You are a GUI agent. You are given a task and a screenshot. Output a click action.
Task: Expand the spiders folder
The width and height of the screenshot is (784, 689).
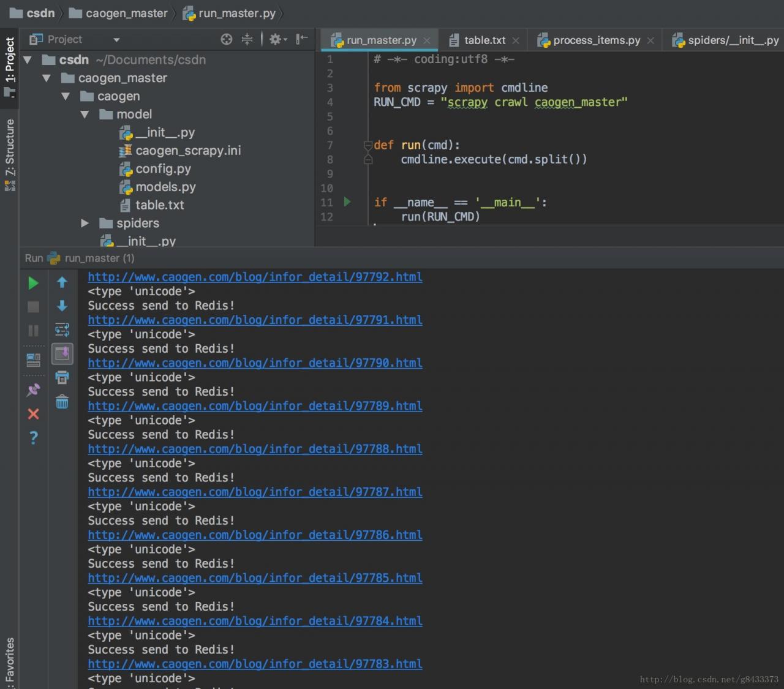pyautogui.click(x=85, y=223)
